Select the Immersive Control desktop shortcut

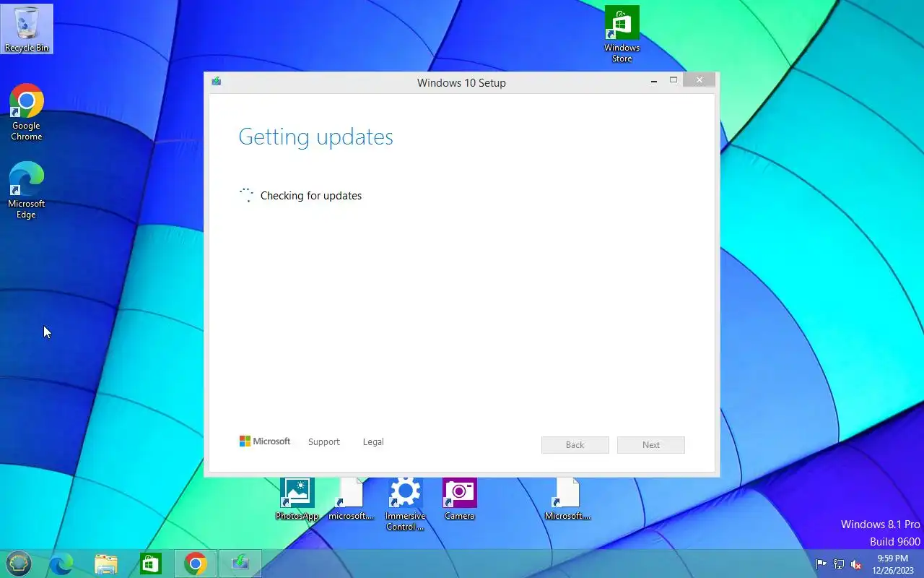[405, 504]
